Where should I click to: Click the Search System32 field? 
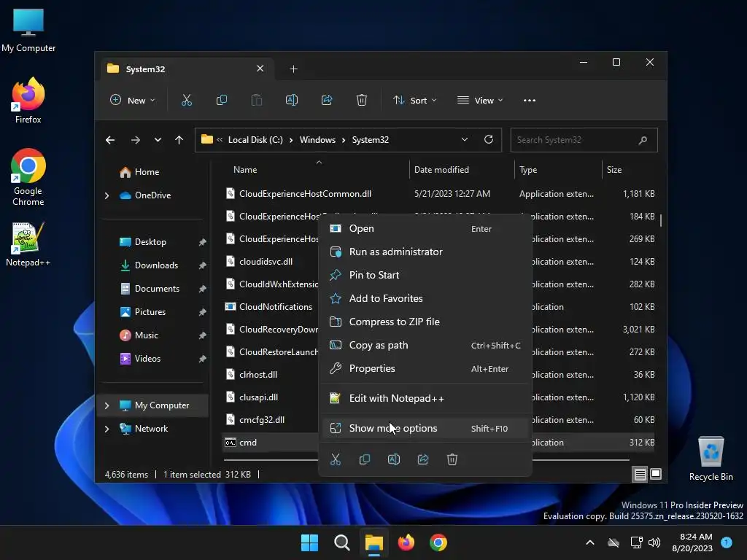(584, 140)
